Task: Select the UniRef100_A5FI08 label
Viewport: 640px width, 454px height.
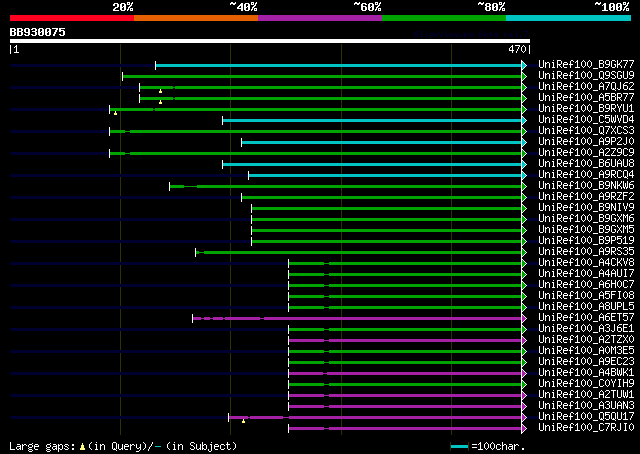Action: [586, 296]
